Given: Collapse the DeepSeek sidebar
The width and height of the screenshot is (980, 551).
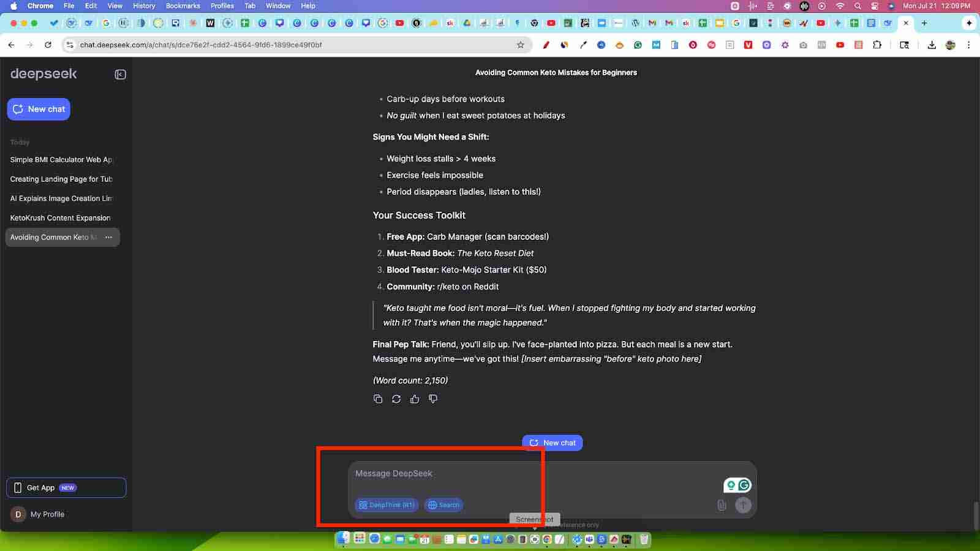Looking at the screenshot, I should coord(120,75).
